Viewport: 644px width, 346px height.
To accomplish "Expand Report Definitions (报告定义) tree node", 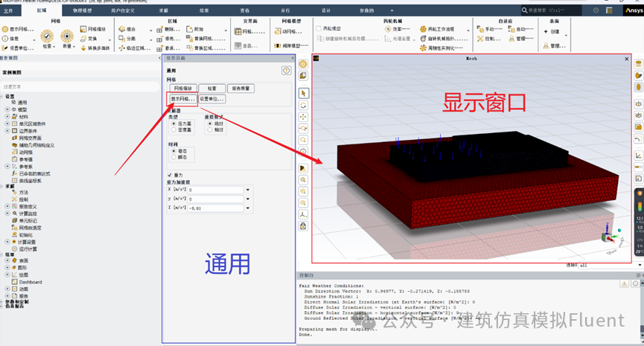I will pyautogui.click(x=7, y=206).
